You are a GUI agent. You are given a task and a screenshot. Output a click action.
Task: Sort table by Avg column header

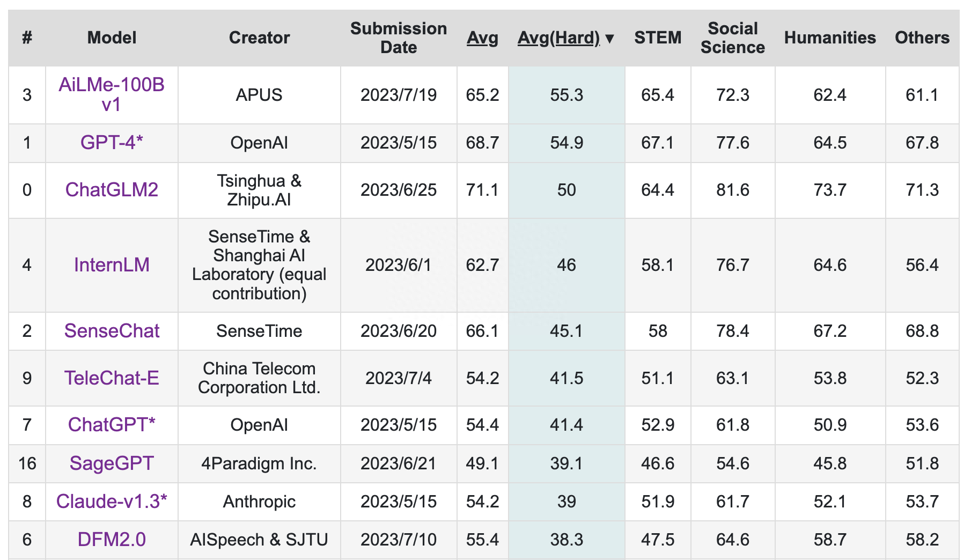pos(482,38)
